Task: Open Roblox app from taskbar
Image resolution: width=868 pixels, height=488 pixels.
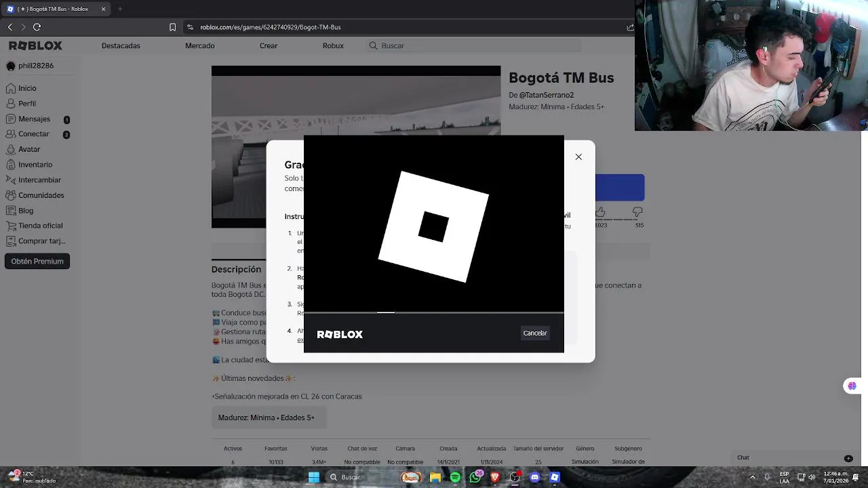Action: click(555, 477)
